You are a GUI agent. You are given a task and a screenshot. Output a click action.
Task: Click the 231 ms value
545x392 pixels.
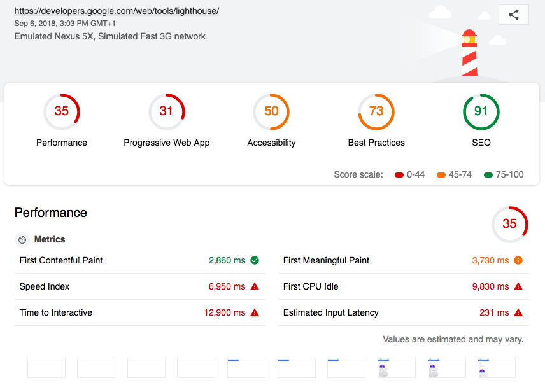tap(494, 312)
